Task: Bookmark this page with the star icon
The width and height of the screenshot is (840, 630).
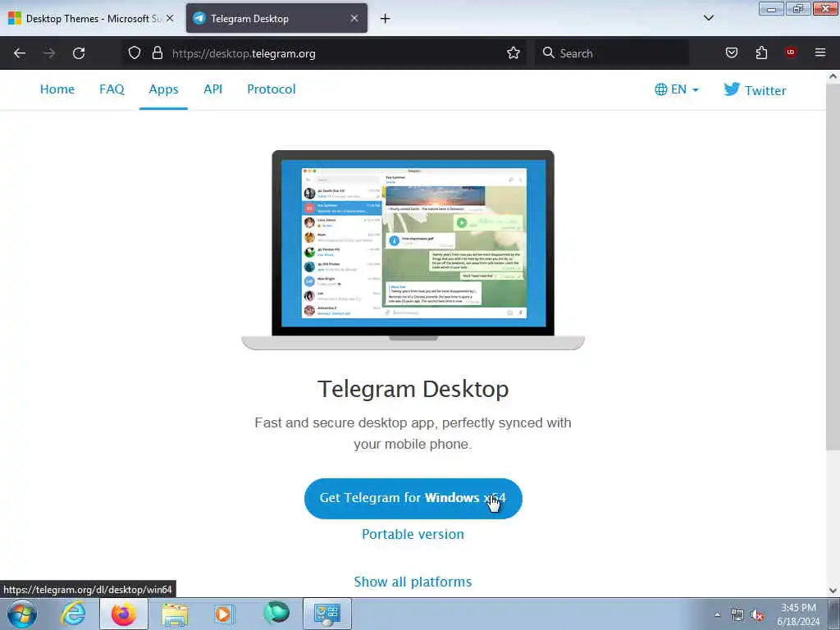Action: (x=514, y=53)
